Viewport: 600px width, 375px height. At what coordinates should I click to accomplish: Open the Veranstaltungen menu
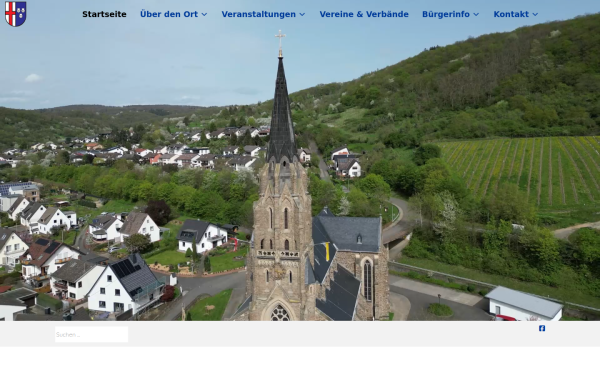pyautogui.click(x=258, y=14)
